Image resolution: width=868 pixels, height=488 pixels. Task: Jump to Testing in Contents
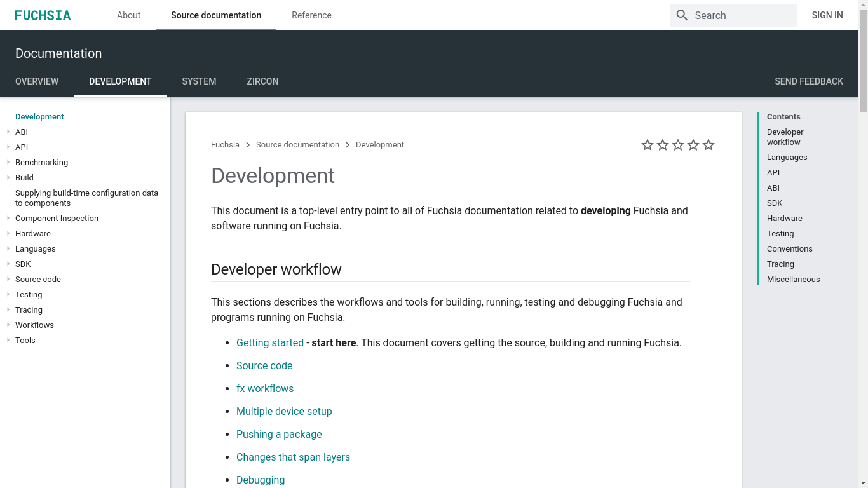[780, 234]
